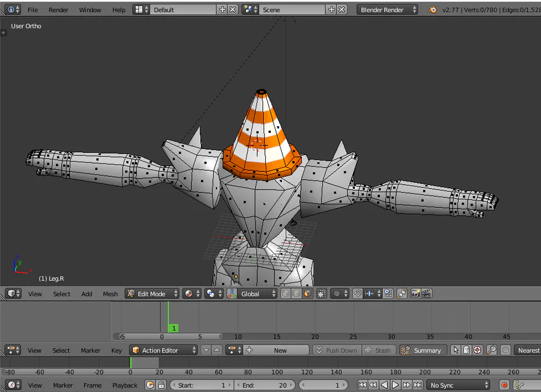Open the Render menu
This screenshot has height=392, width=541.
click(x=58, y=10)
